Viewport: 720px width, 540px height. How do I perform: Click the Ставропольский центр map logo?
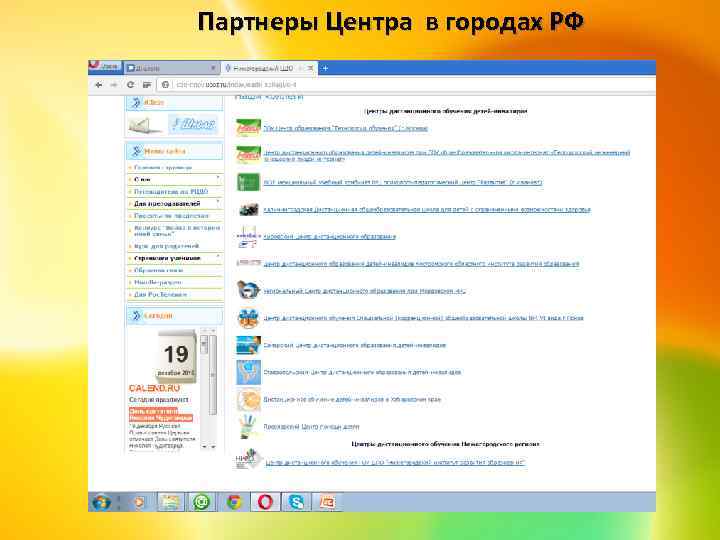click(248, 372)
